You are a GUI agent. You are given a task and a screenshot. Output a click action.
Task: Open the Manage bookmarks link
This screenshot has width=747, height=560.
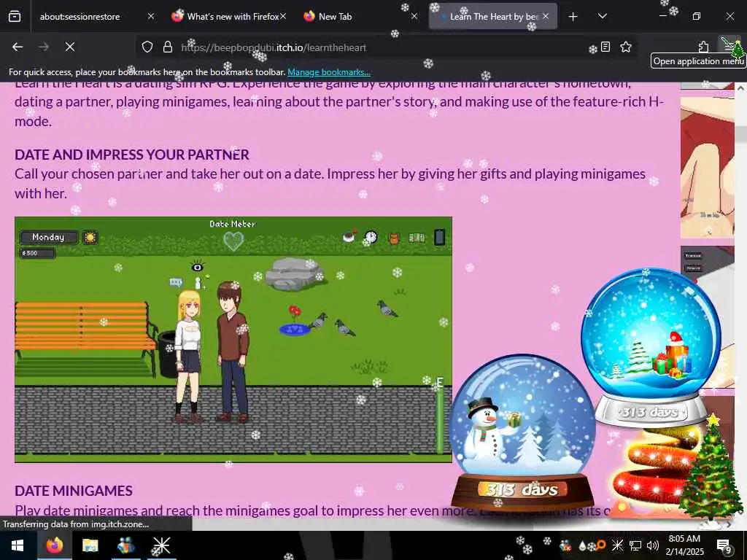[329, 72]
